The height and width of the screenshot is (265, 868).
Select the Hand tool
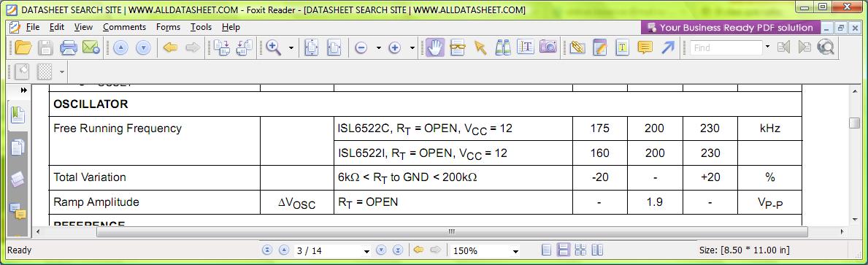[435, 47]
